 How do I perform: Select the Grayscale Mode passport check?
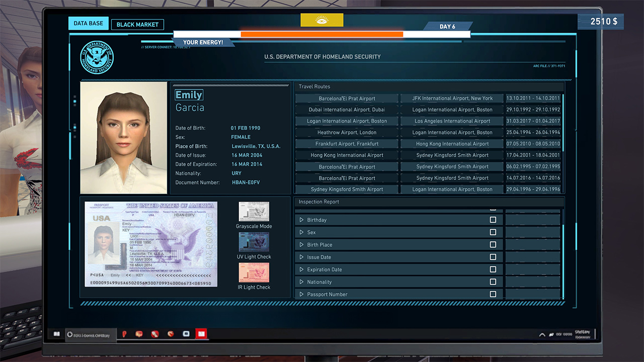[254, 211]
